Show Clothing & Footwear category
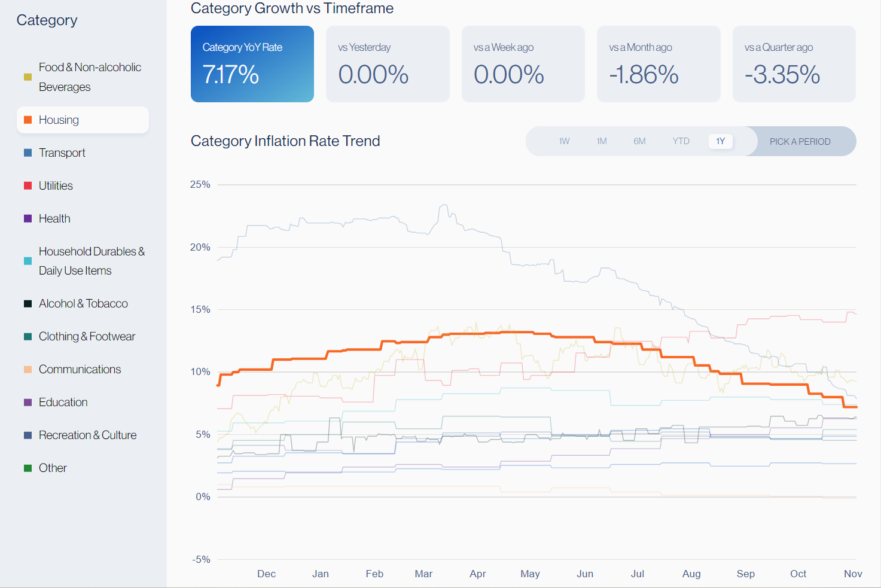Viewport: 881px width, 588px height. (x=87, y=337)
